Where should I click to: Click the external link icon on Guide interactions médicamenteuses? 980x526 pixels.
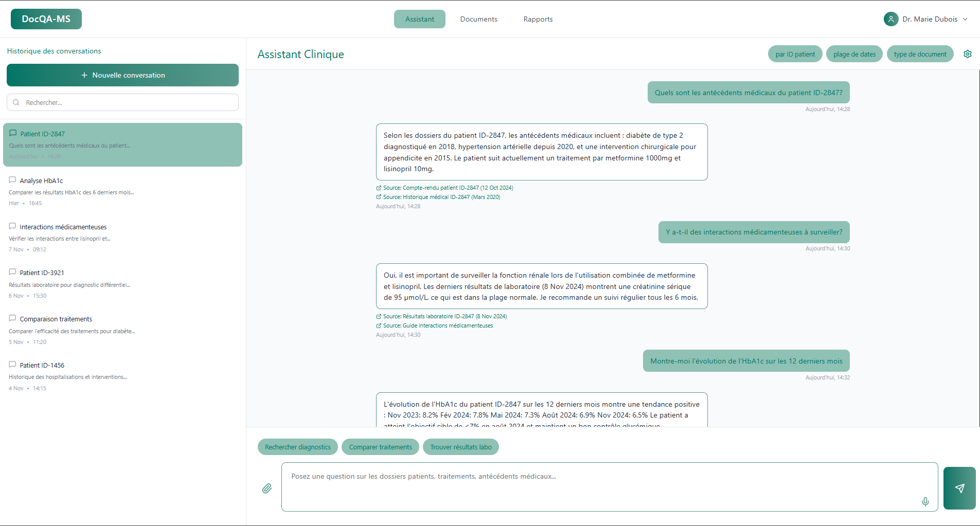[x=378, y=325]
